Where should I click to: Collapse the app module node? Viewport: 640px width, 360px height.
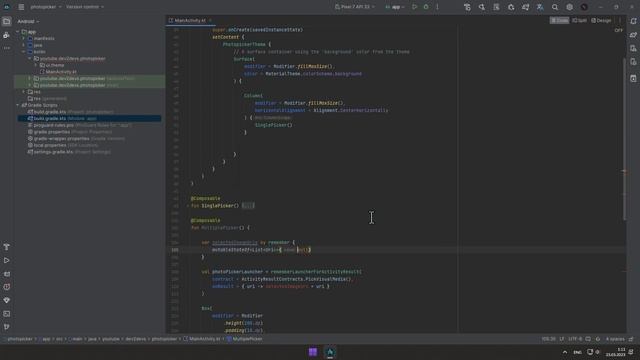click(x=18, y=31)
